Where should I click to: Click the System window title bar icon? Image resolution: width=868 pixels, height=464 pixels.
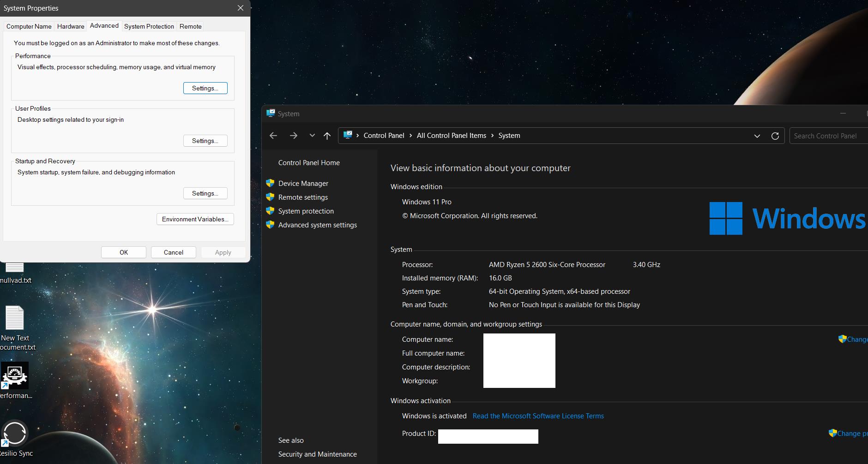click(271, 113)
